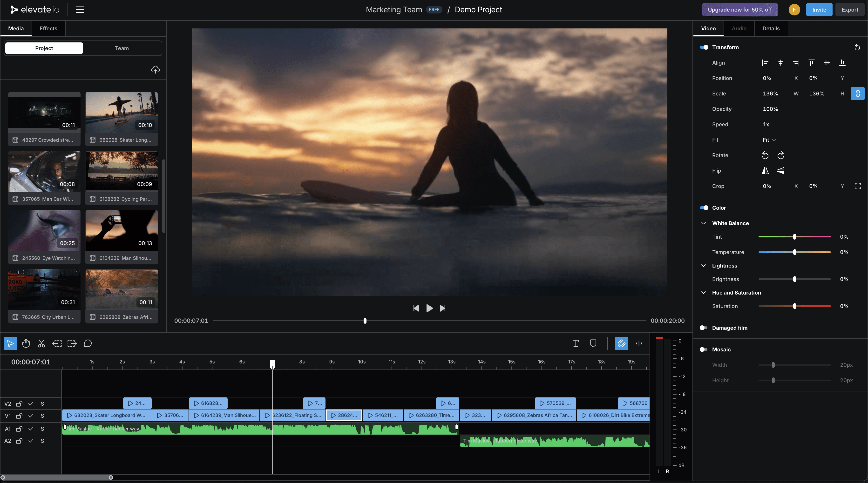
Task: Open the Marketing Team workspace link
Action: pyautogui.click(x=394, y=9)
